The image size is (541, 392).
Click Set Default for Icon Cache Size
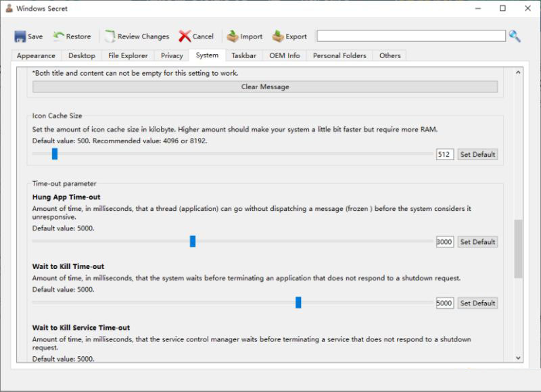[477, 155]
